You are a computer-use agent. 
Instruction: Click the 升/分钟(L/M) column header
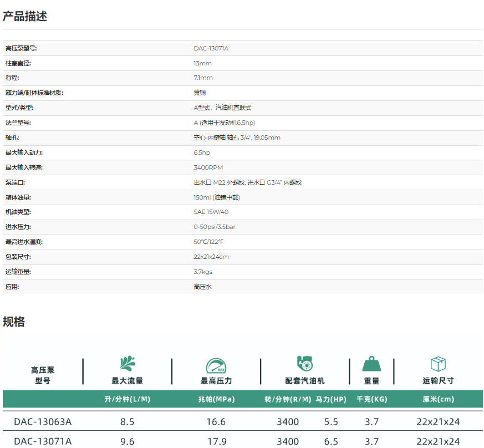128,399
